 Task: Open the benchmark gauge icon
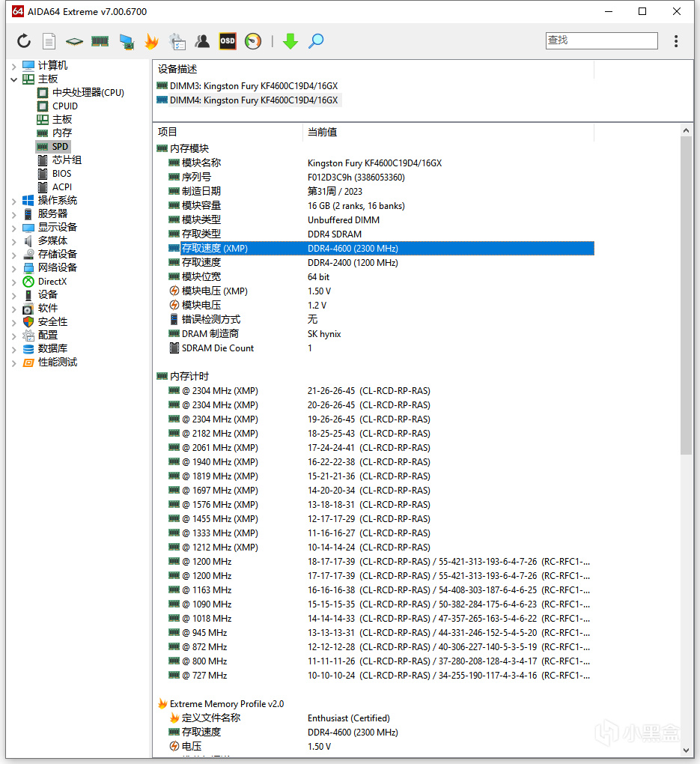click(x=253, y=41)
